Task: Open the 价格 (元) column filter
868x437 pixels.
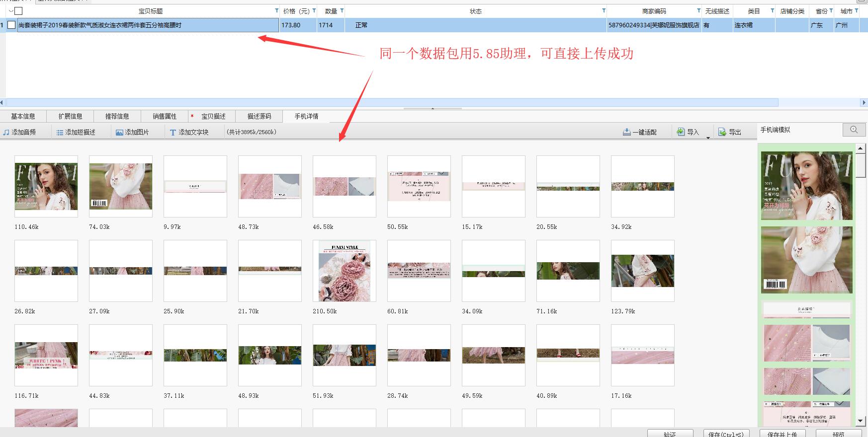Action: (x=314, y=10)
